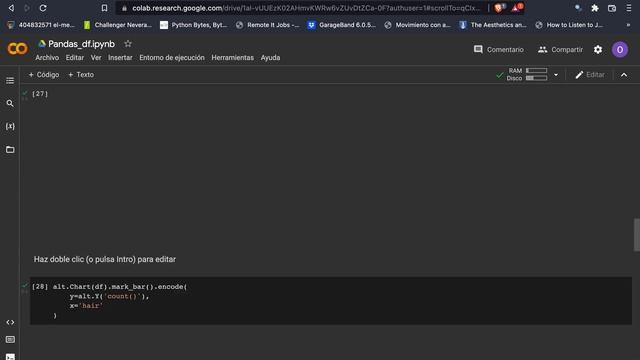
Task: Add a text cell with + Texto
Action: tap(81, 75)
